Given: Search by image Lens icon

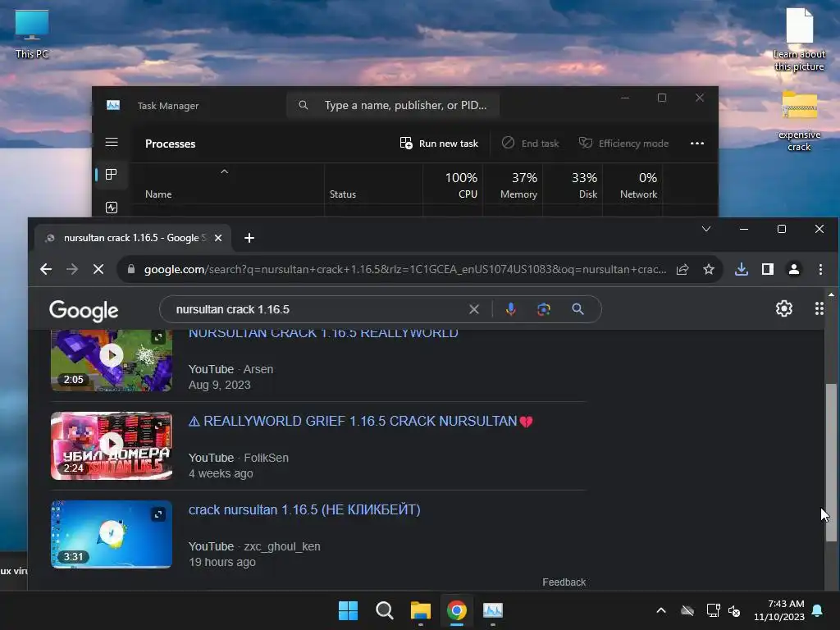Looking at the screenshot, I should tap(544, 309).
